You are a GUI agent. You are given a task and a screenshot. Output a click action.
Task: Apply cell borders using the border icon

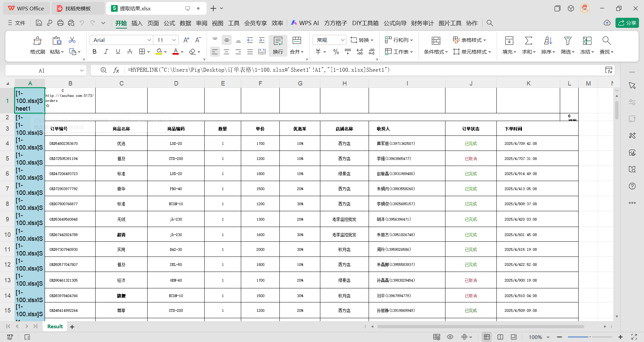pyautogui.click(x=142, y=52)
